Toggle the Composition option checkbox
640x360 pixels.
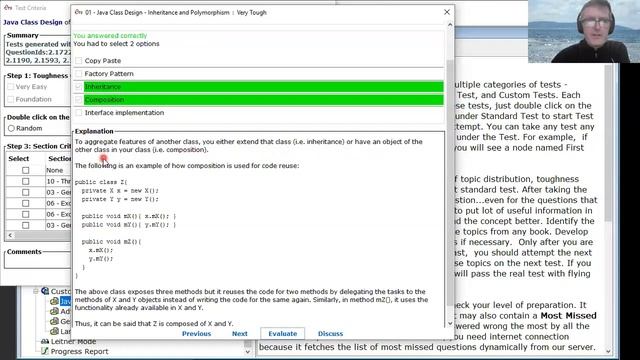tap(78, 100)
